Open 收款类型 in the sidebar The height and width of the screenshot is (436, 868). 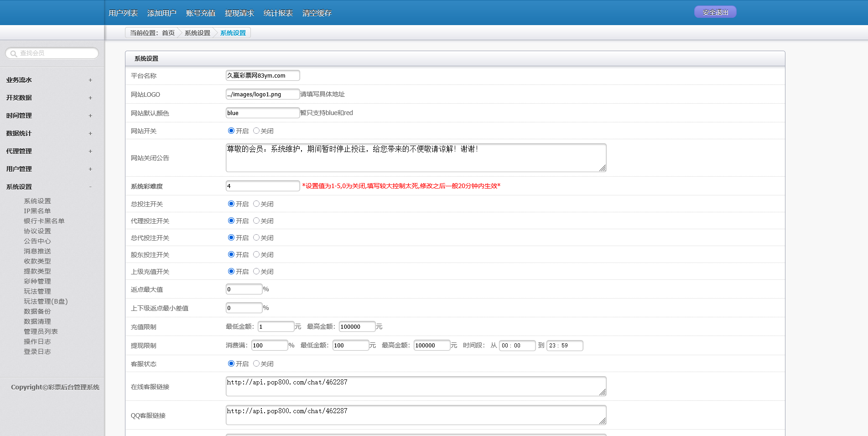[37, 261]
